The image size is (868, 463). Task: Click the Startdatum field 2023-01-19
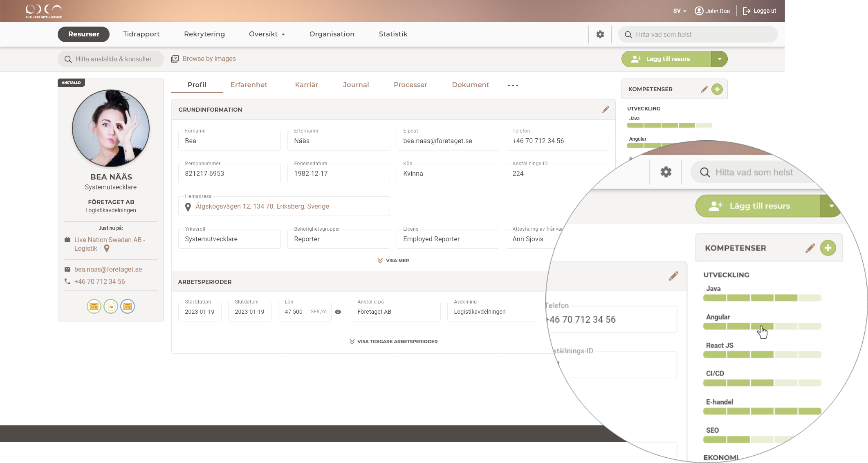pos(200,312)
